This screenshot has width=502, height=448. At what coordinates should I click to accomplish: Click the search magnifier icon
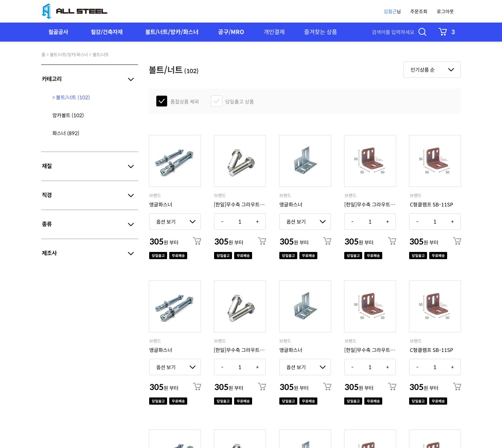[x=422, y=32]
